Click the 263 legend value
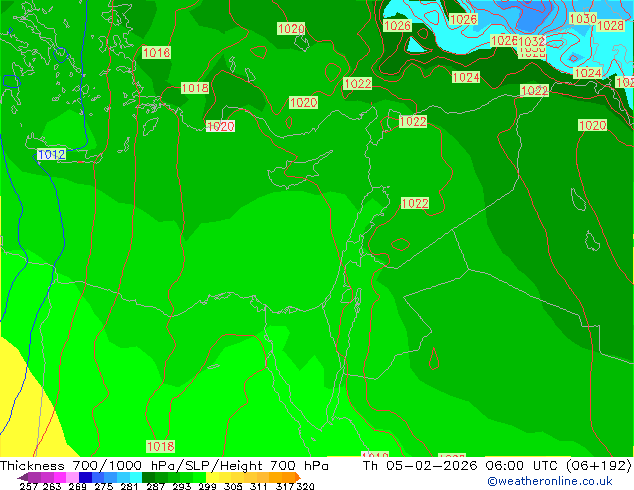Screen dimensions: 634x490 (52, 486)
